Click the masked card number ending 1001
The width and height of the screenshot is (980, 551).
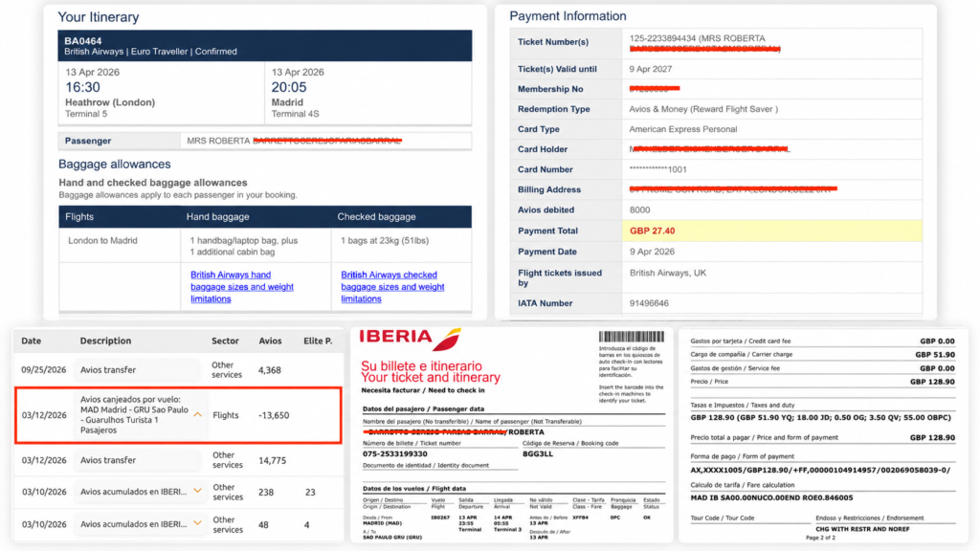(x=658, y=170)
